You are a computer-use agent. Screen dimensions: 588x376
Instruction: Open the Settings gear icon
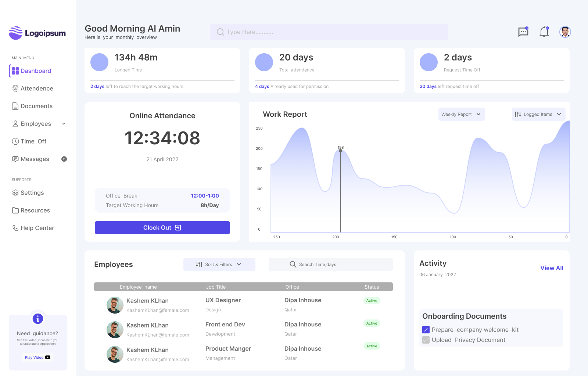(x=15, y=192)
